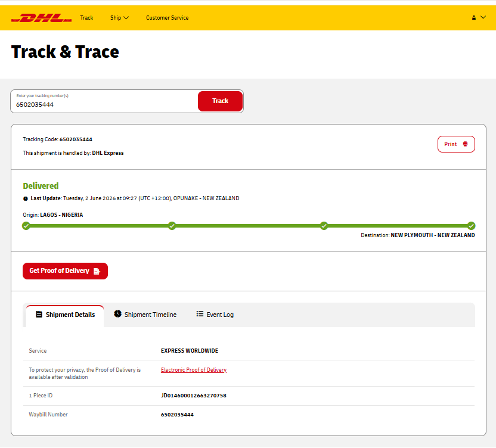Viewport: 496px width, 448px height.
Task: Click the green Delivered status text
Action: coord(41,186)
